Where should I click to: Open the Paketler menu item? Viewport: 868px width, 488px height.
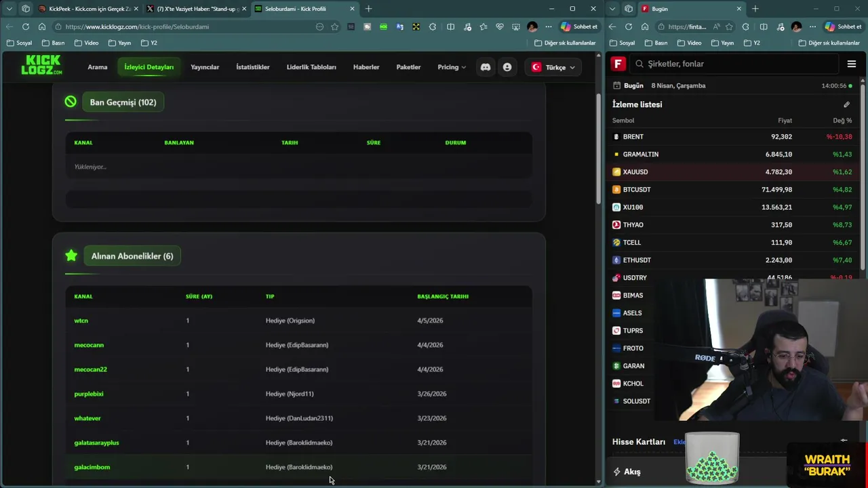(x=408, y=67)
